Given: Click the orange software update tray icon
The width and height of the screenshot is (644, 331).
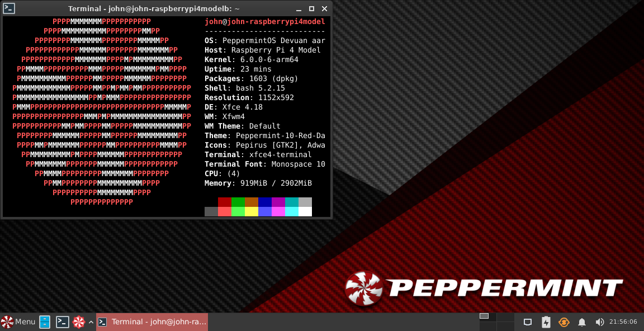Looking at the screenshot, I should [x=563, y=322].
